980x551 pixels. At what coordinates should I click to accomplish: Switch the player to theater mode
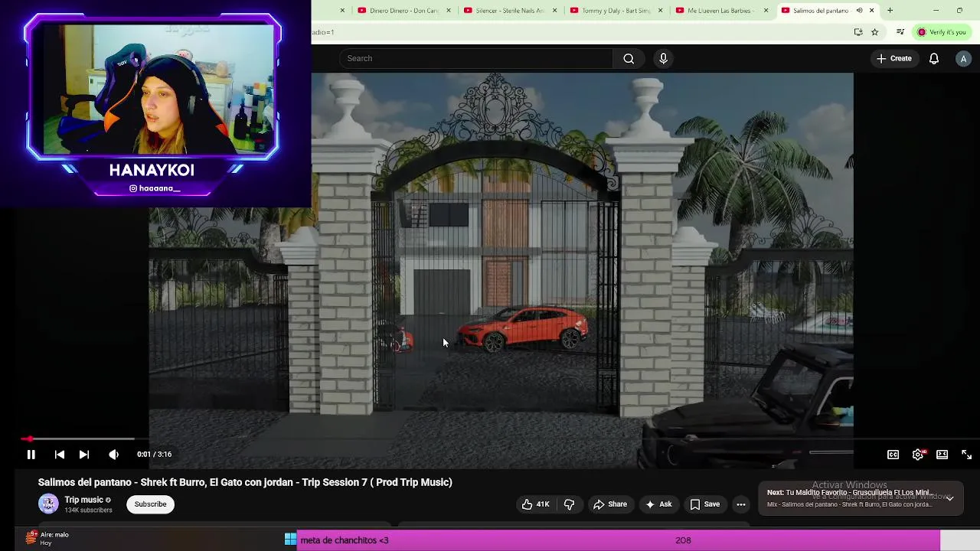(942, 455)
